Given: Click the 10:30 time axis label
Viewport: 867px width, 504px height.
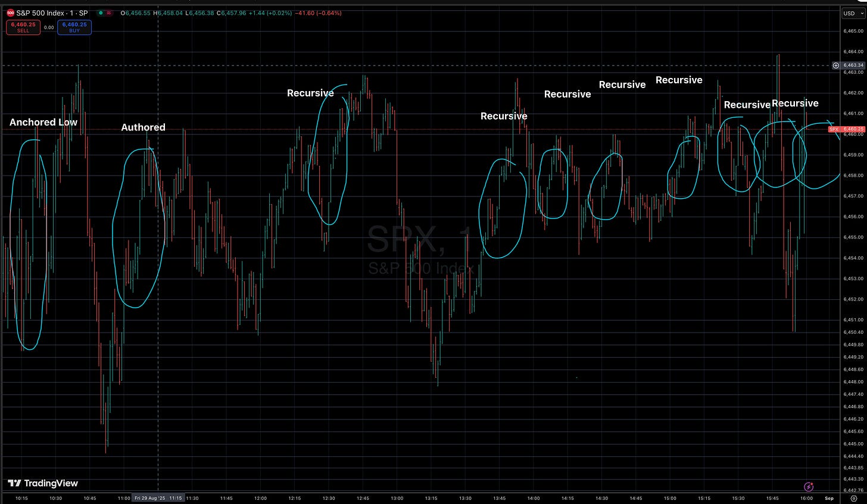Looking at the screenshot, I should 55,498.
